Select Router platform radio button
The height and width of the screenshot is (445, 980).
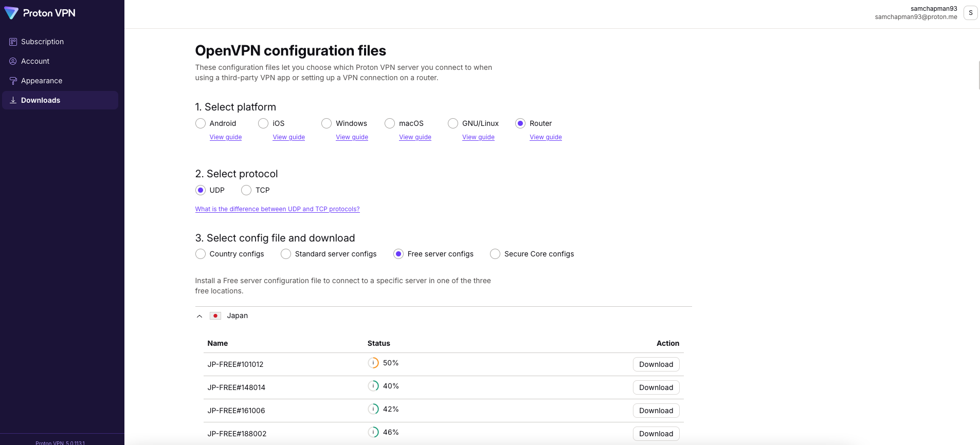point(520,123)
